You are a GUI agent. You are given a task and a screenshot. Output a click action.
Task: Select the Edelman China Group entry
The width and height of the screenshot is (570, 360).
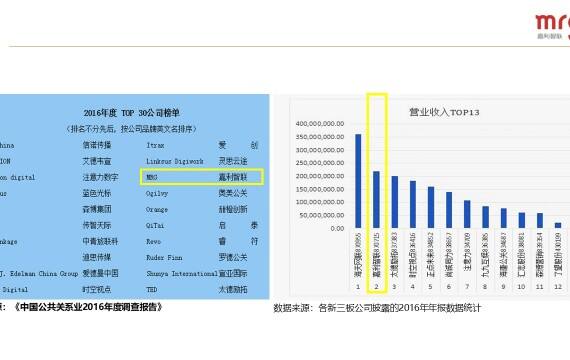39,273
